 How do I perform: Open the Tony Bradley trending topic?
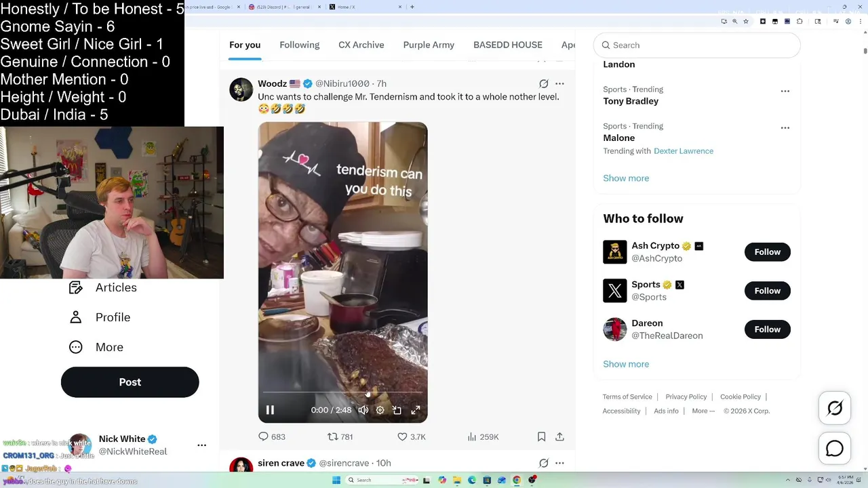631,101
